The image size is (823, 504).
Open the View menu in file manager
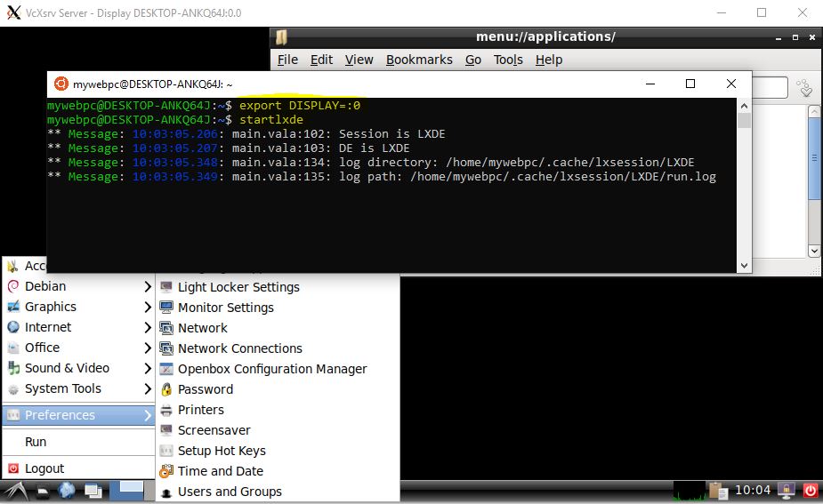[x=359, y=60]
